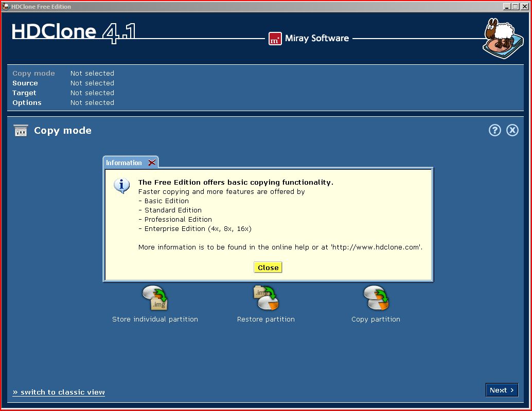Click the 'Source' summary row label
Viewport: 532px width, 411px height.
click(x=25, y=83)
